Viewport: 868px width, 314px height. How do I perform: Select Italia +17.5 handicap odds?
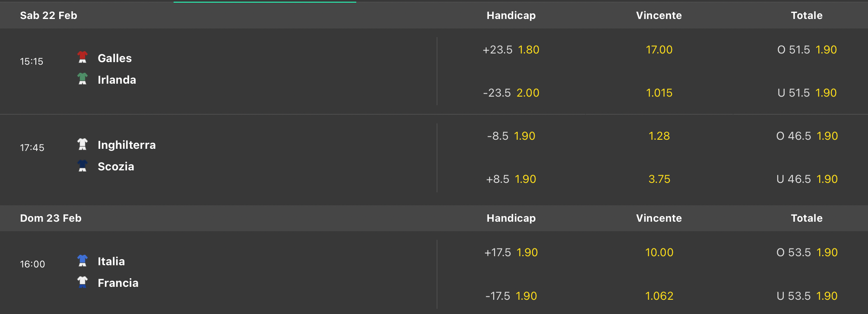click(x=511, y=253)
